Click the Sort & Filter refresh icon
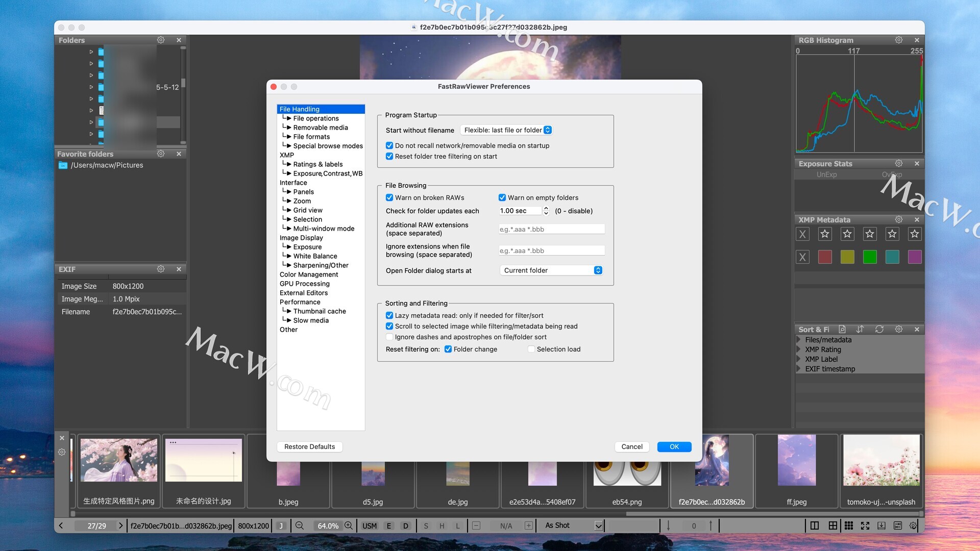 [879, 329]
